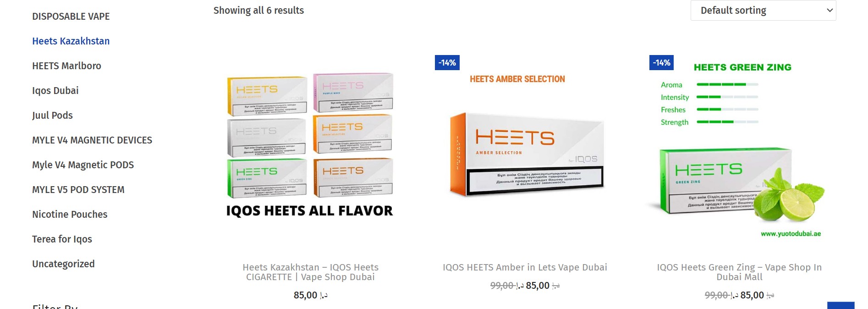Click the -14% badge on Amber Selection
This screenshot has height=309, width=868.
pyautogui.click(x=447, y=63)
